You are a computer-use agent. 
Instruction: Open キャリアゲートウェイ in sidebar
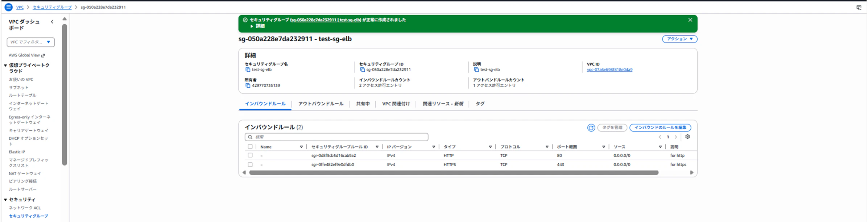tap(29, 130)
